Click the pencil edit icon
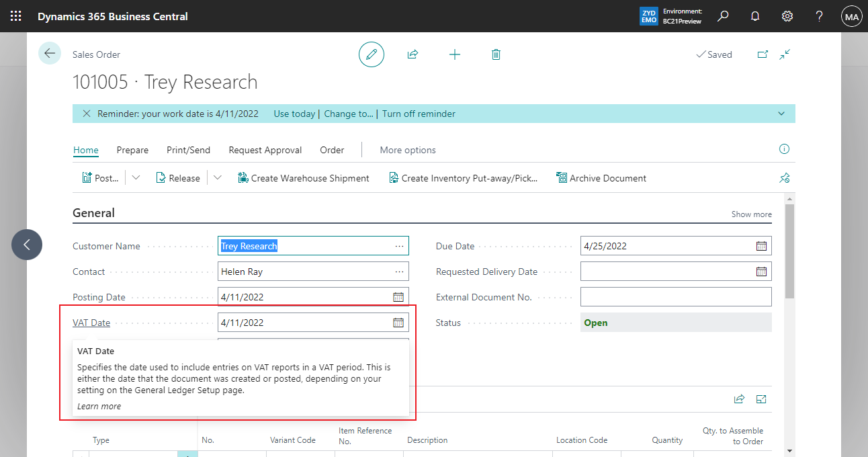The height and width of the screenshot is (457, 868). click(371, 54)
